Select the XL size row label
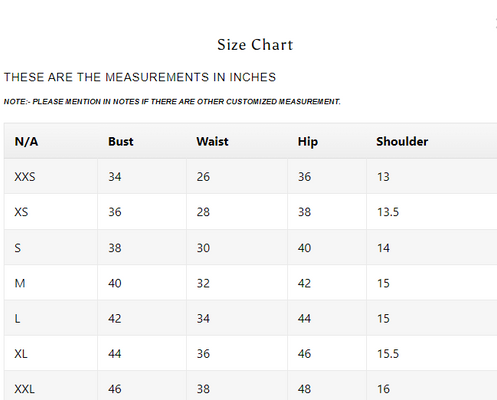 tap(21, 354)
